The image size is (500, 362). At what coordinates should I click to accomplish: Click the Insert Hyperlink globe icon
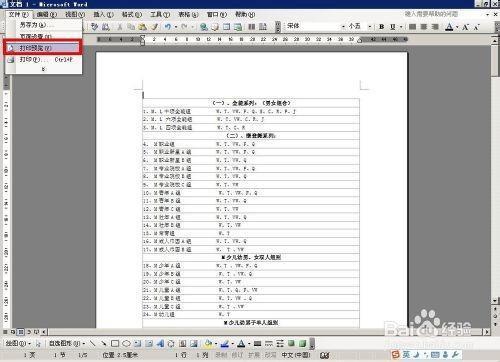[204, 27]
